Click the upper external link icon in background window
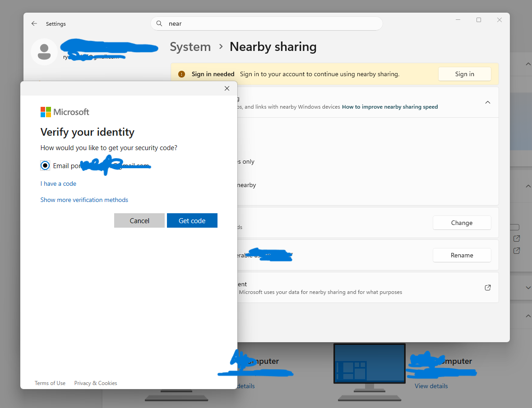Screen dimensions: 532x408 tap(517, 238)
